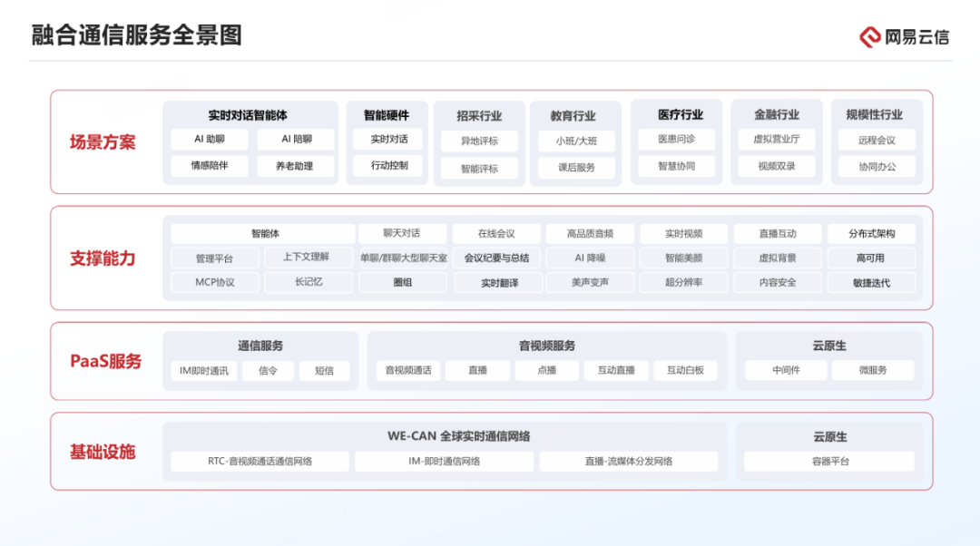The height and width of the screenshot is (546, 980).
Task: Click the 行动控制 cell
Action: pyautogui.click(x=388, y=166)
